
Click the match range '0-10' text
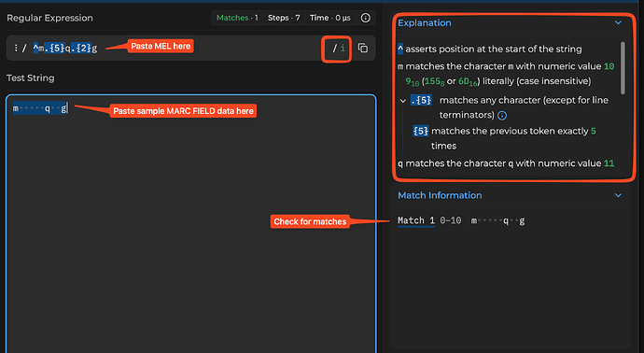[451, 220]
